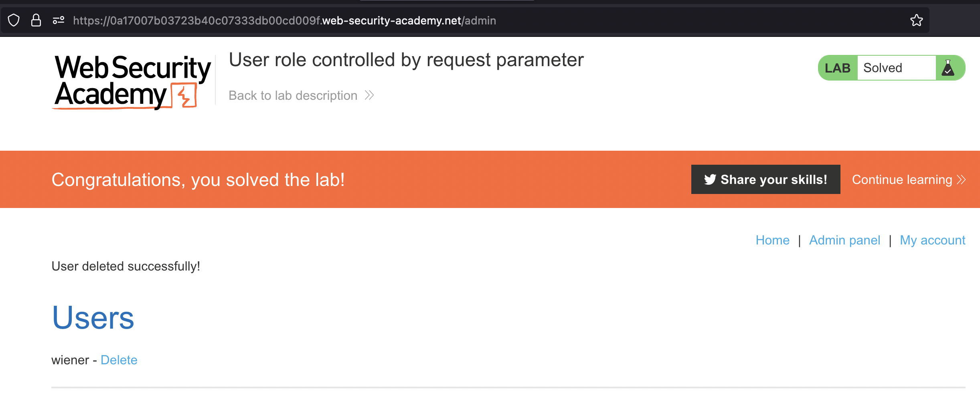
Task: Follow the Back to lab description link
Action: tap(293, 95)
